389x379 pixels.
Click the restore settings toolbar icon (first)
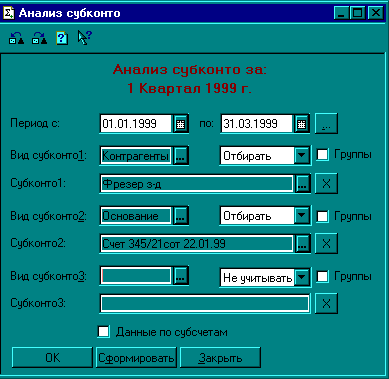[x=16, y=38]
